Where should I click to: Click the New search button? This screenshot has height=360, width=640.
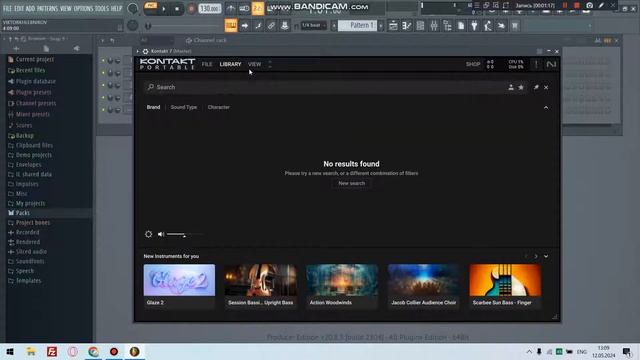tap(351, 183)
